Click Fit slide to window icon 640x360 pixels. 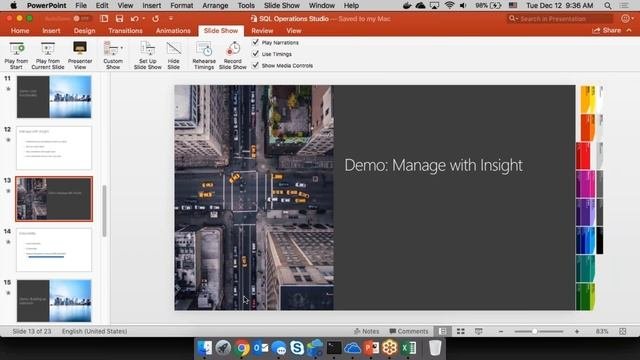tap(622, 331)
